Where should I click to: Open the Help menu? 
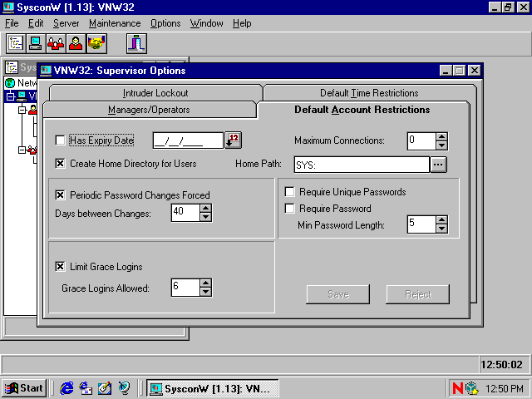(x=242, y=23)
